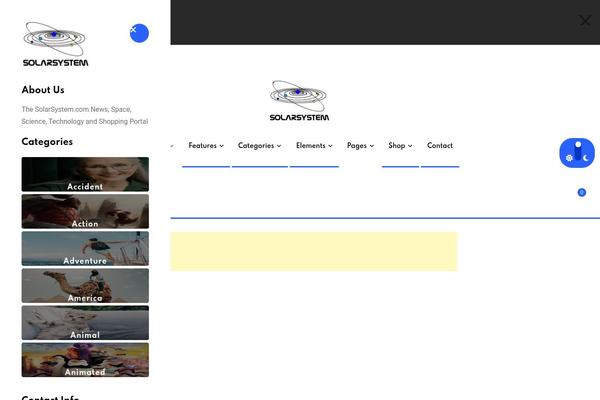Expand the chevron beside navbar Categories
The image size is (600, 400).
click(x=279, y=146)
